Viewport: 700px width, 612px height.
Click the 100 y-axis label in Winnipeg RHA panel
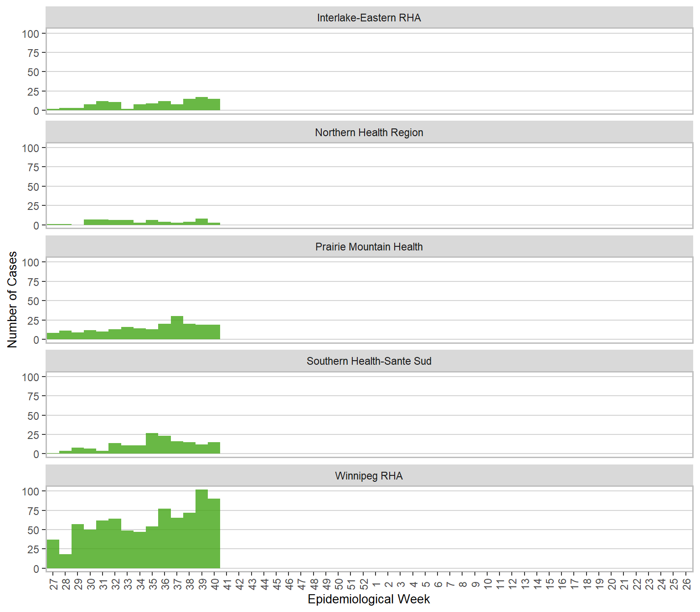click(x=31, y=491)
